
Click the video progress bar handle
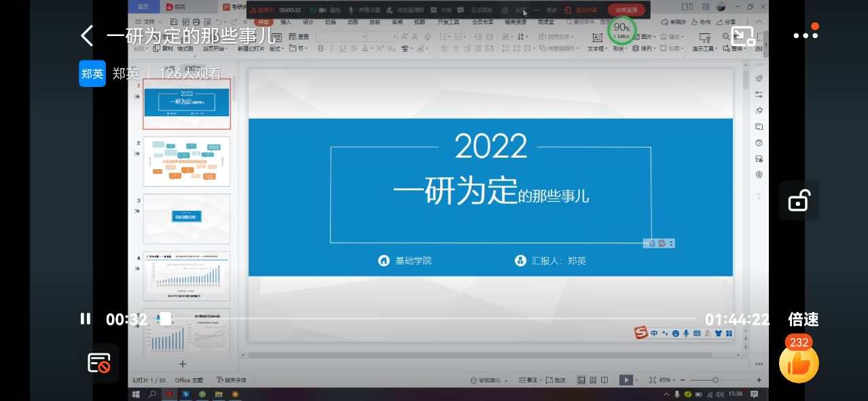tap(165, 319)
